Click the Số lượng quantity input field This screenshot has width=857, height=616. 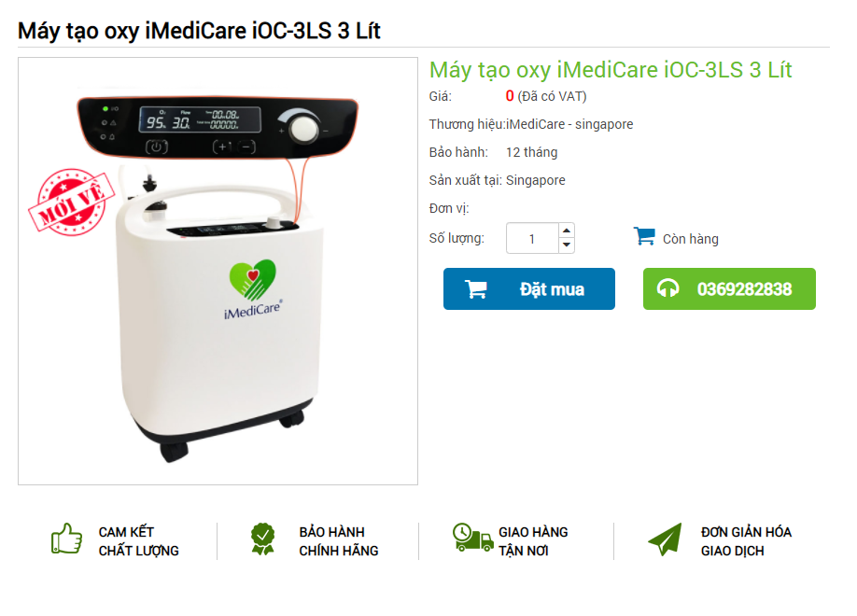click(x=532, y=238)
